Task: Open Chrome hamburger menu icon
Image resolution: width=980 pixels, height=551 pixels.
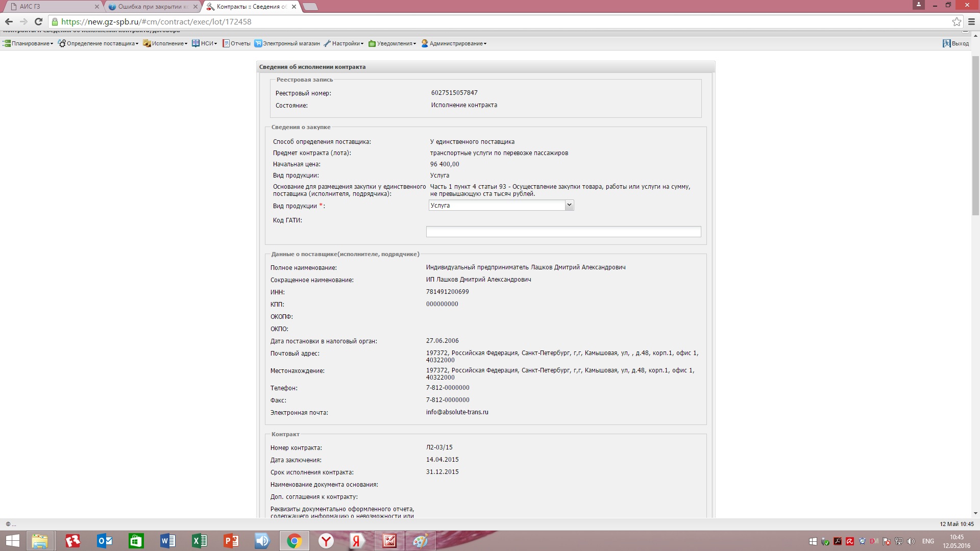Action: [971, 21]
